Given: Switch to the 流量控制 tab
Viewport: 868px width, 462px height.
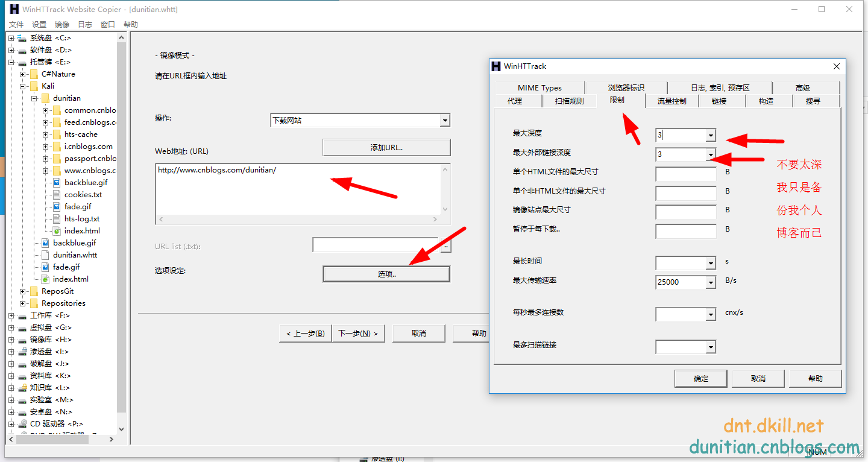Looking at the screenshot, I should [x=671, y=101].
